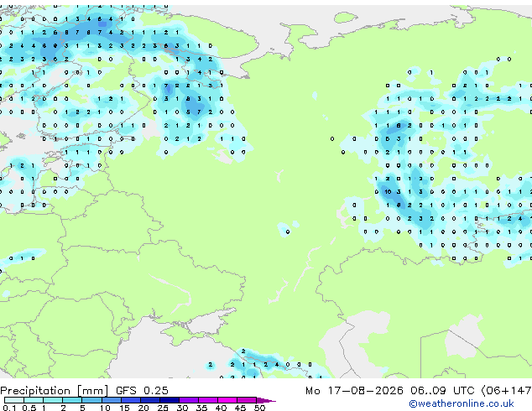Click the 25–30 mm dark navy swatch
Image resolution: width=532 pixels, height=411 pixels.
click(x=170, y=400)
